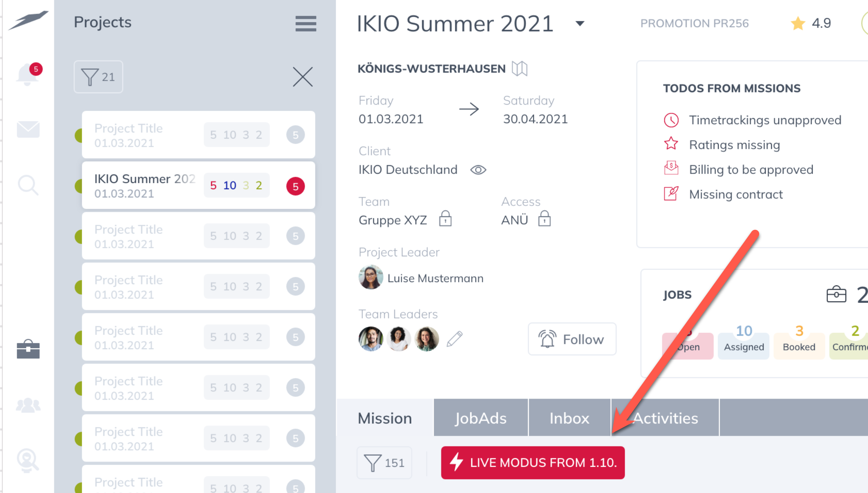The height and width of the screenshot is (493, 868).
Task: Click the Follow button
Action: [x=572, y=339]
